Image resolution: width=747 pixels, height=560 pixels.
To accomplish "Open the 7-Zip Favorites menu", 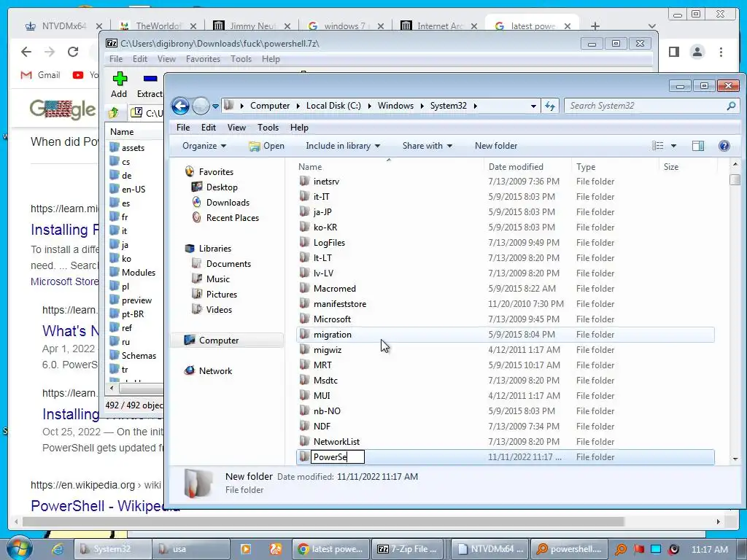I will click(203, 59).
